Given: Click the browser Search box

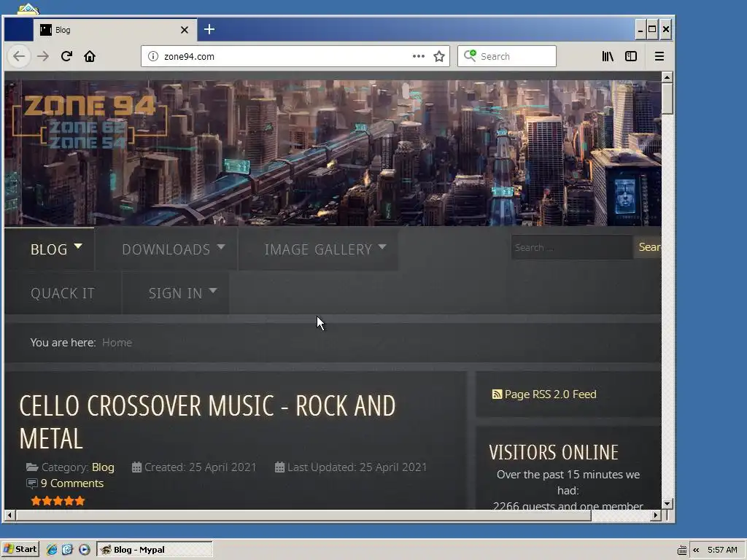Looking at the screenshot, I should pyautogui.click(x=507, y=56).
